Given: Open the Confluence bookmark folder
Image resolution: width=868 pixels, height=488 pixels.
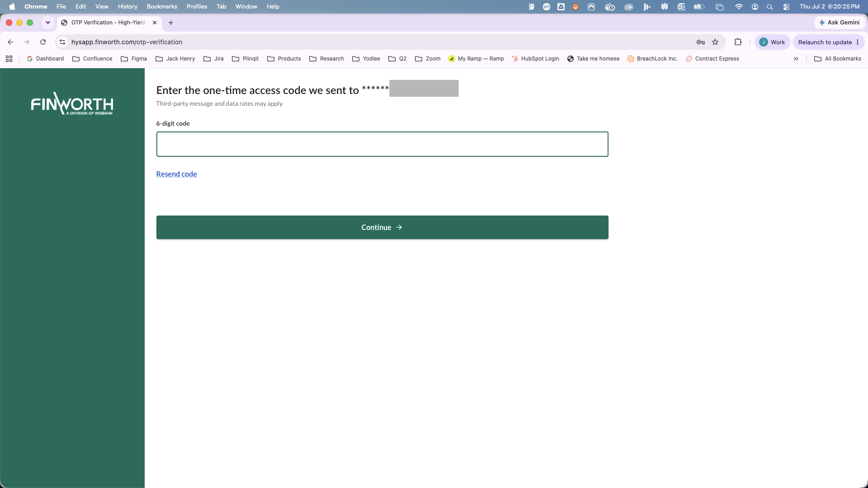Looking at the screenshot, I should click(x=92, y=59).
